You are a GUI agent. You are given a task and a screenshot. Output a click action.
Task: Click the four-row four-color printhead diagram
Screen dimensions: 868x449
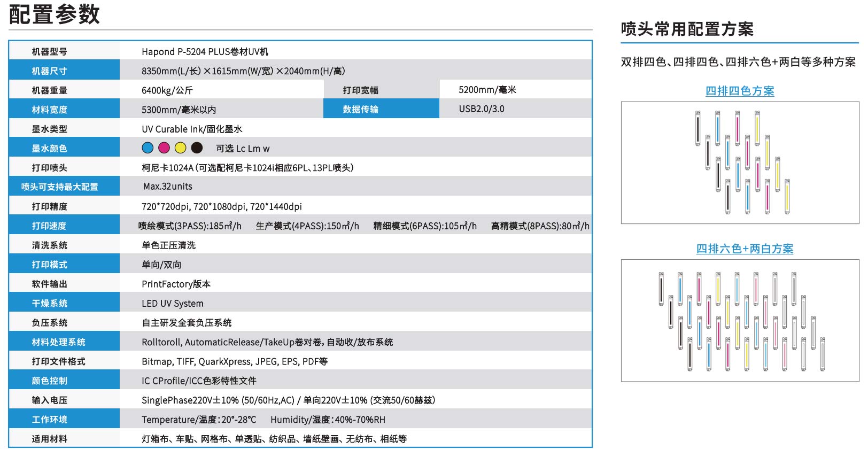coord(740,162)
